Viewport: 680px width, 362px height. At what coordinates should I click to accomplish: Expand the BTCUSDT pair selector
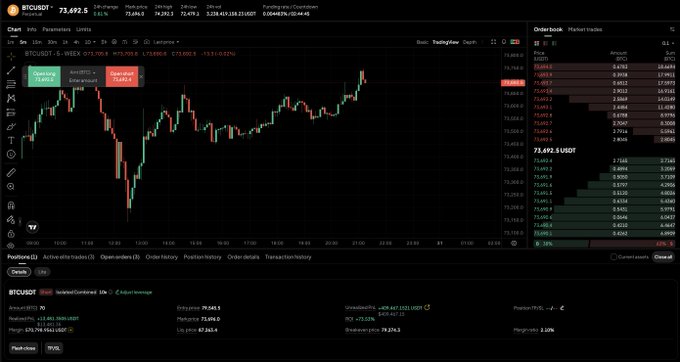pyautogui.click(x=37, y=7)
